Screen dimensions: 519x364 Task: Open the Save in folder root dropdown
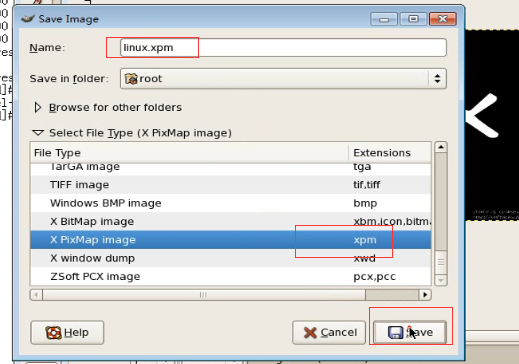(283, 79)
